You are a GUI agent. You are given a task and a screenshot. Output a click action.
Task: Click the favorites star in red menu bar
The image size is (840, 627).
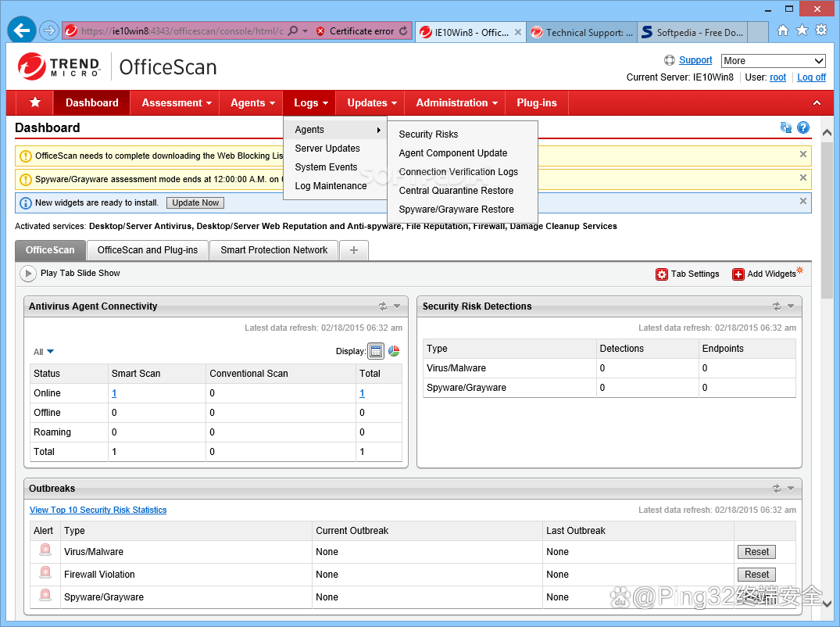point(35,102)
